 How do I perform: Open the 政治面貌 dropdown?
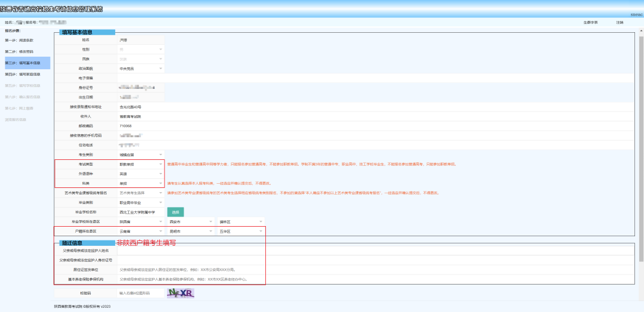[141, 69]
